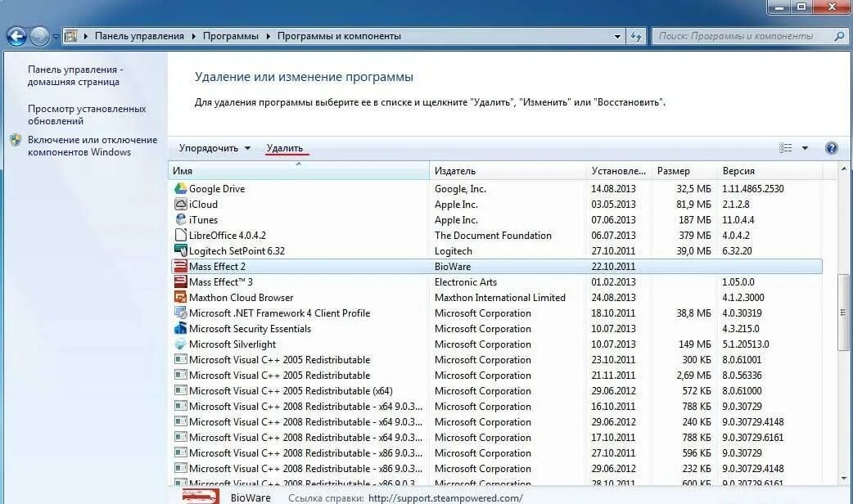This screenshot has height=504, width=853.
Task: Select Mass Effect 2 entry name
Action: 217,267
